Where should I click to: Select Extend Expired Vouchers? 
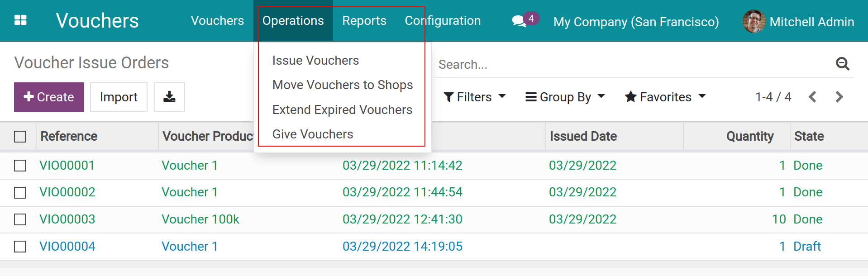coord(342,109)
